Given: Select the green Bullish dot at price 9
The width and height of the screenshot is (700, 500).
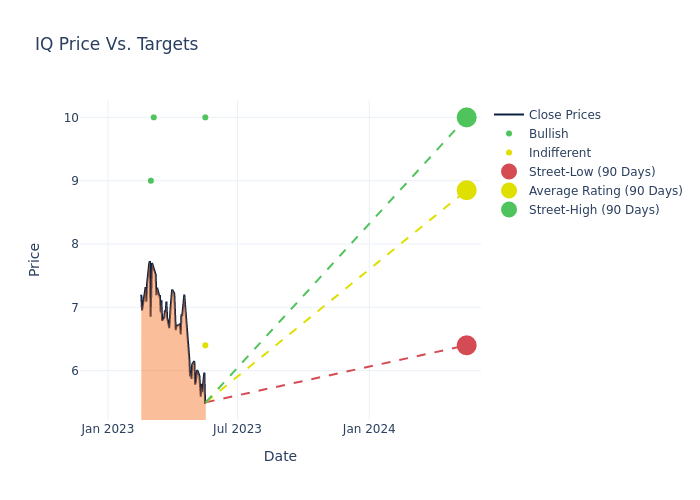Looking at the screenshot, I should click(x=151, y=181).
